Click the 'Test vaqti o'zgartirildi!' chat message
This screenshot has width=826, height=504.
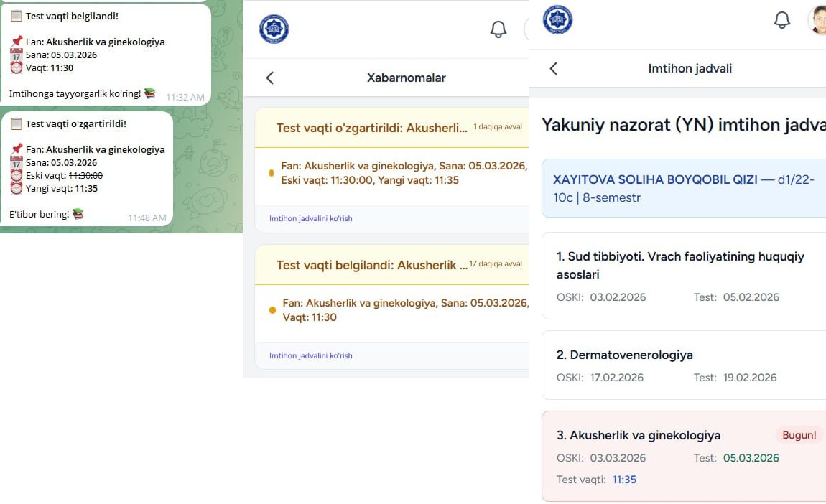pos(86,169)
